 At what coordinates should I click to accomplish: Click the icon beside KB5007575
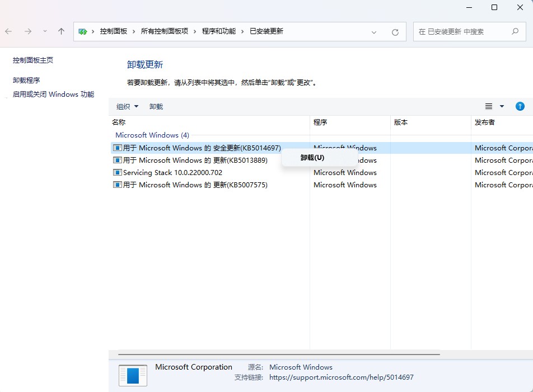[x=117, y=185]
